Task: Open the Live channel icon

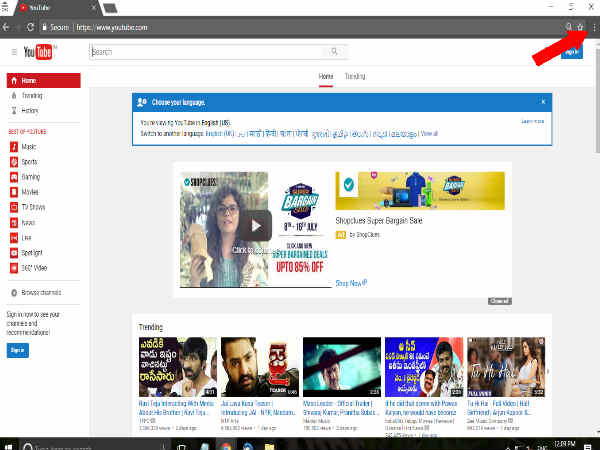Action: click(x=14, y=238)
